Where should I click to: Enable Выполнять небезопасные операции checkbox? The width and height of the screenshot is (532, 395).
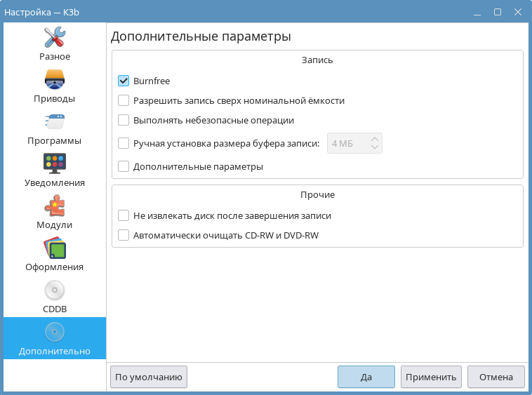pos(124,120)
